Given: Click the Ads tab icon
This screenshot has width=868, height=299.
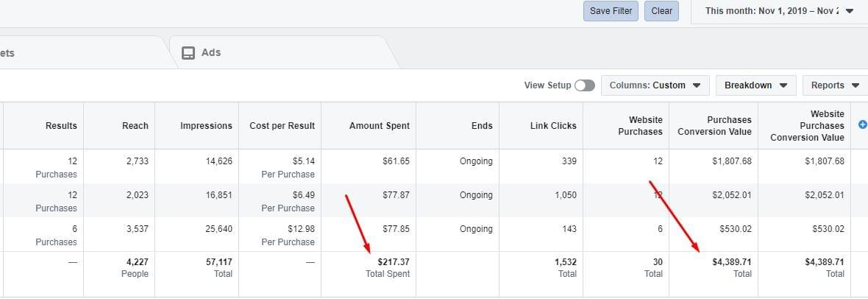Looking at the screenshot, I should [188, 52].
